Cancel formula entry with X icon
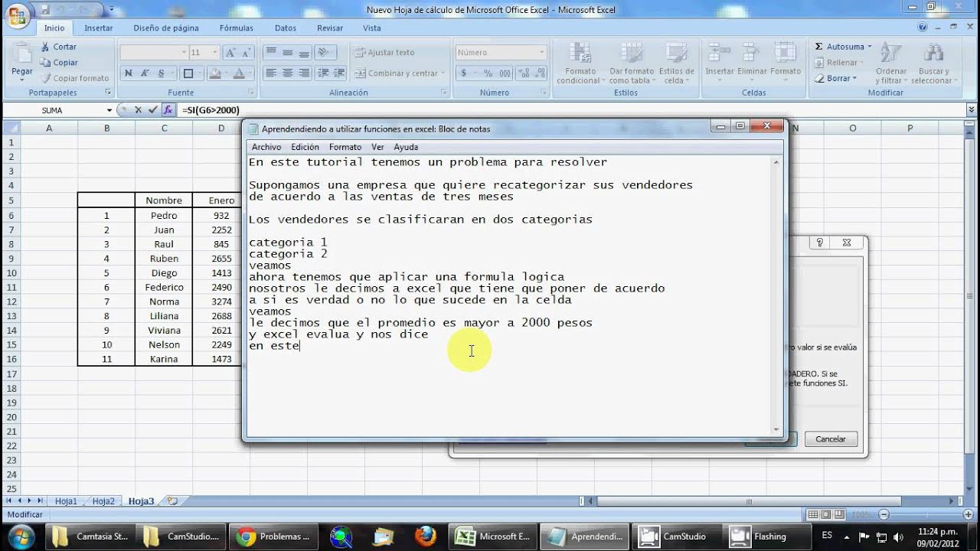Screen dimensions: 980x551 coord(139,110)
